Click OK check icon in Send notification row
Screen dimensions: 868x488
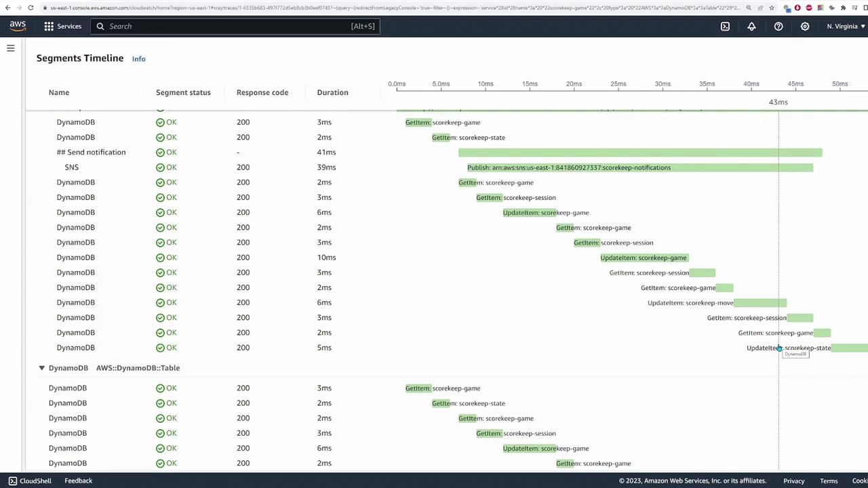(x=160, y=152)
